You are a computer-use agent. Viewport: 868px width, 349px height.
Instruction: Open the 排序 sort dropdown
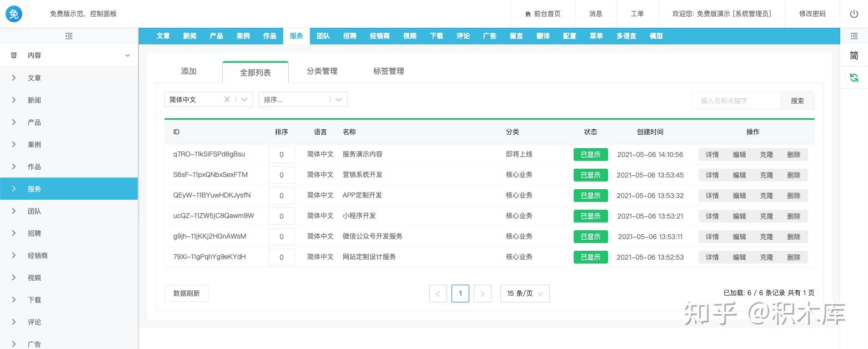[303, 99]
